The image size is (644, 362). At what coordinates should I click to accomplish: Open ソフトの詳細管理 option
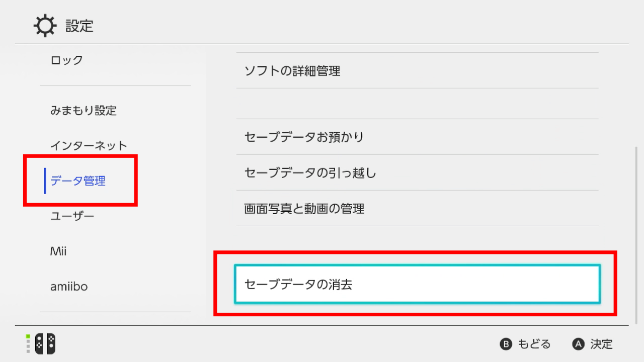(292, 71)
